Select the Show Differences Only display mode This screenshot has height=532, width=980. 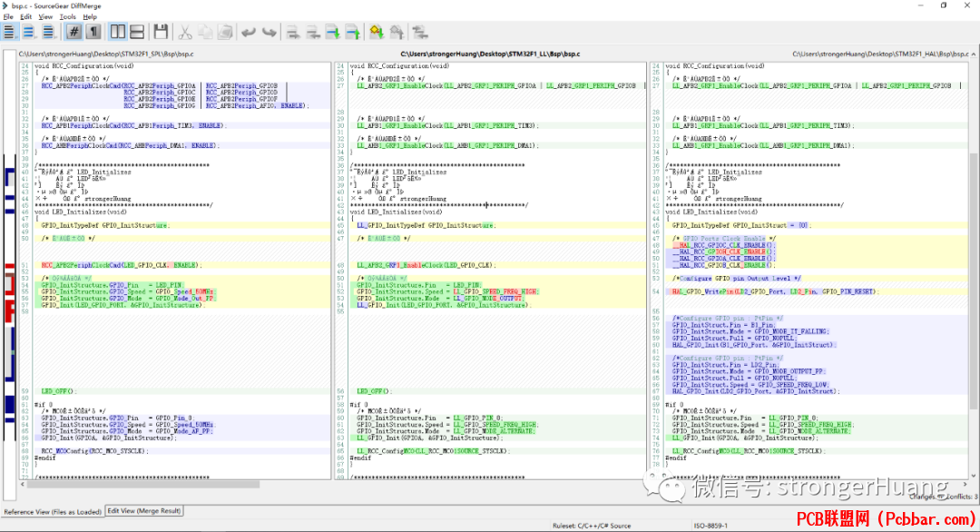pos(28,32)
